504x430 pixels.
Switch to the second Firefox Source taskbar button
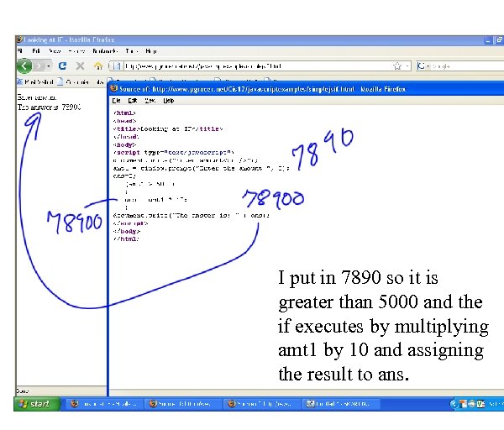[x=182, y=404]
